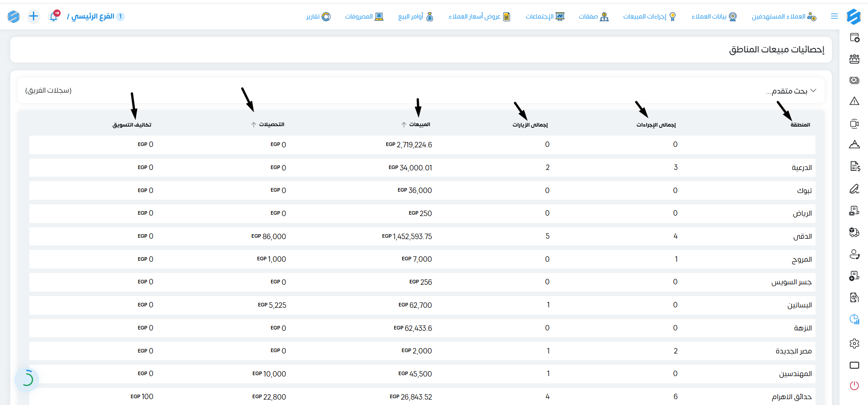Open the rectangle screen sidebar icon

pyautogui.click(x=854, y=365)
